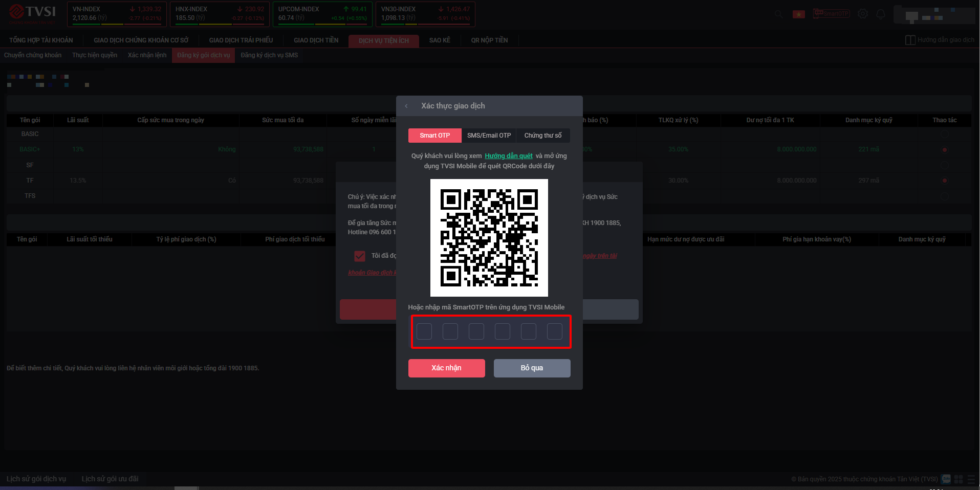Open the settings gear icon
The height and width of the screenshot is (490, 980).
point(863,14)
